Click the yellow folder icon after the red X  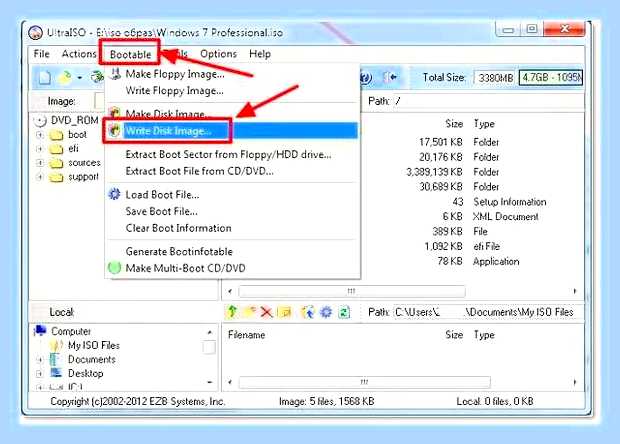pos(284,312)
